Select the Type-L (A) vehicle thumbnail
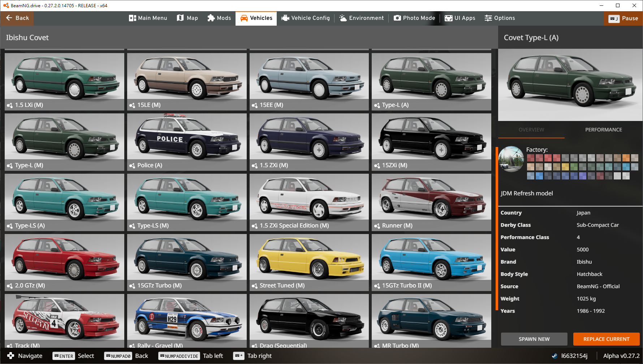Viewport: 643px width, 364px height. coord(431,82)
